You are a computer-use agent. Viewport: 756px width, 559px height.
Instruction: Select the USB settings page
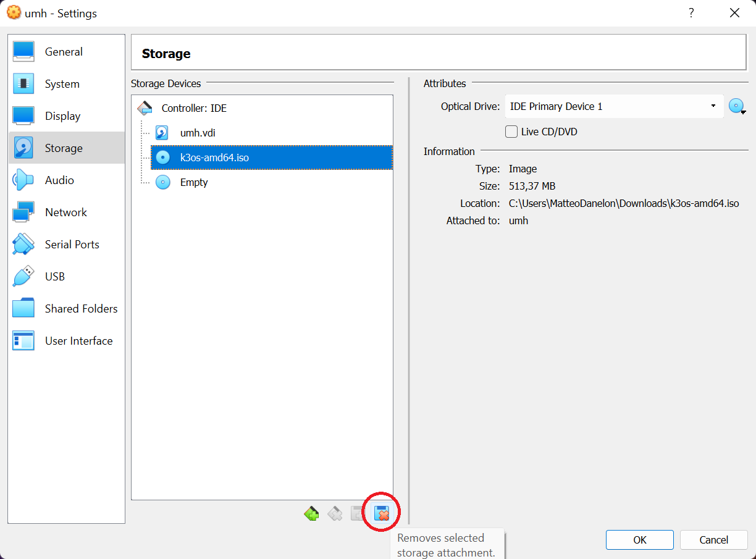67,277
